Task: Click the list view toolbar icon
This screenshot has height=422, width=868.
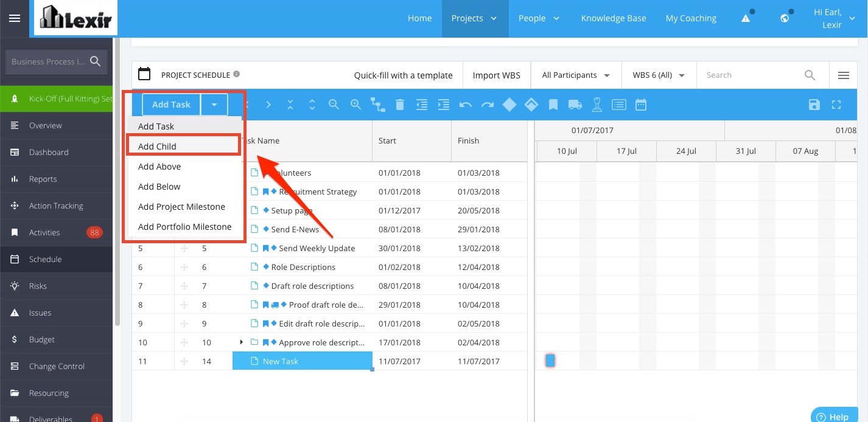Action: [x=619, y=105]
